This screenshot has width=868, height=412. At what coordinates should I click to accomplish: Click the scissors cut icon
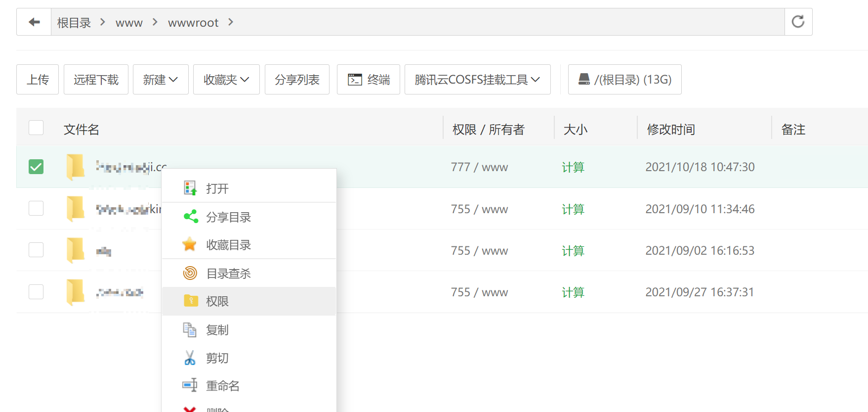click(x=190, y=358)
